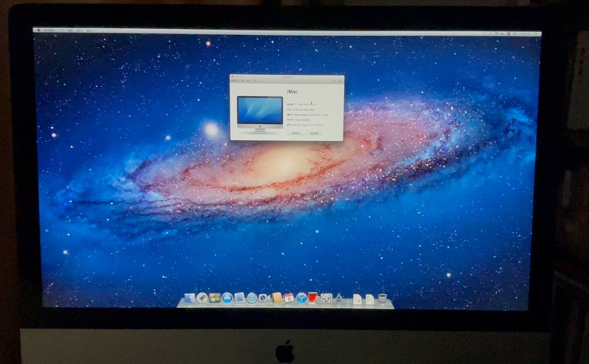Open the App Store Dock icon
This screenshot has height=364, width=589.
point(227,298)
